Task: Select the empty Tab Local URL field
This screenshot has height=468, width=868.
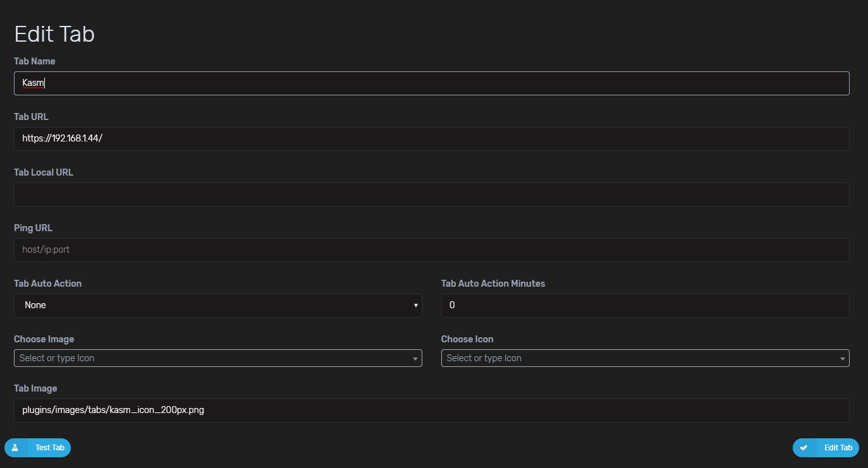Action: 431,195
